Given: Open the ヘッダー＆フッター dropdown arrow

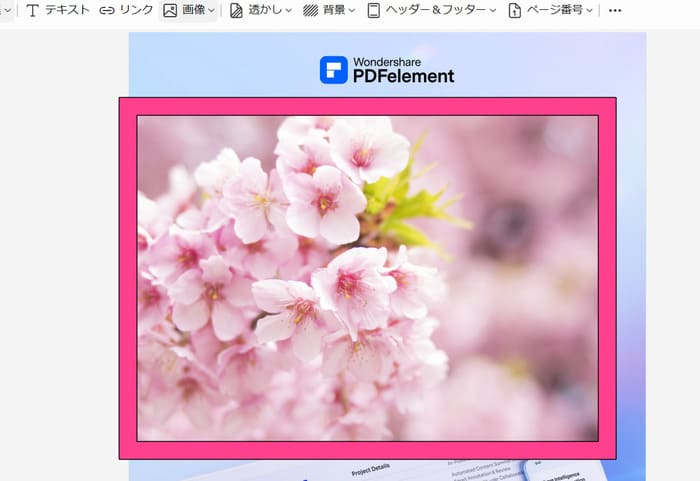Looking at the screenshot, I should pos(493,11).
